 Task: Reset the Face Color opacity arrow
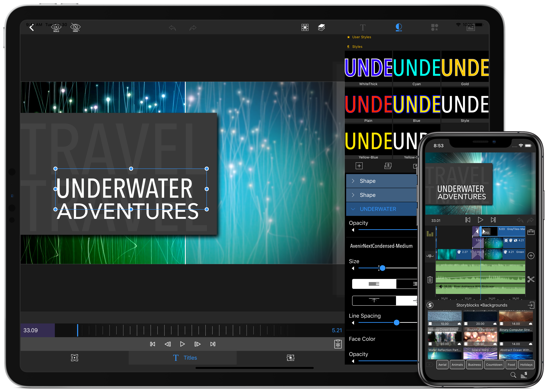[353, 361]
